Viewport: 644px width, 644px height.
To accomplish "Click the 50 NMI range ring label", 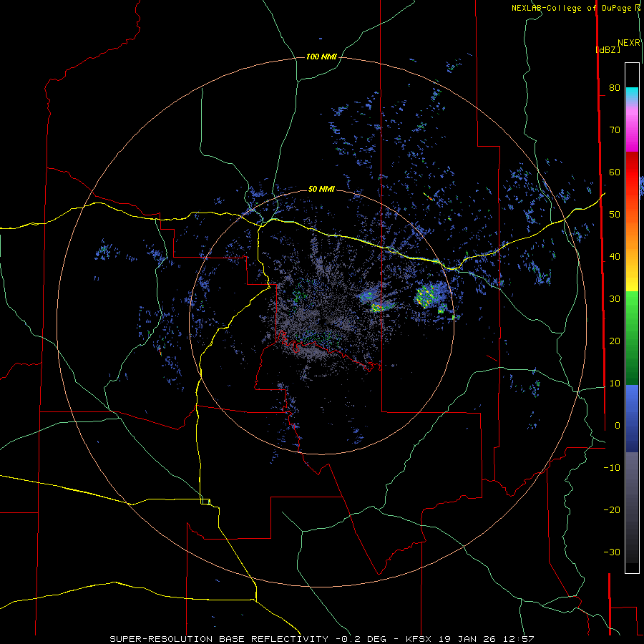I will pyautogui.click(x=321, y=190).
